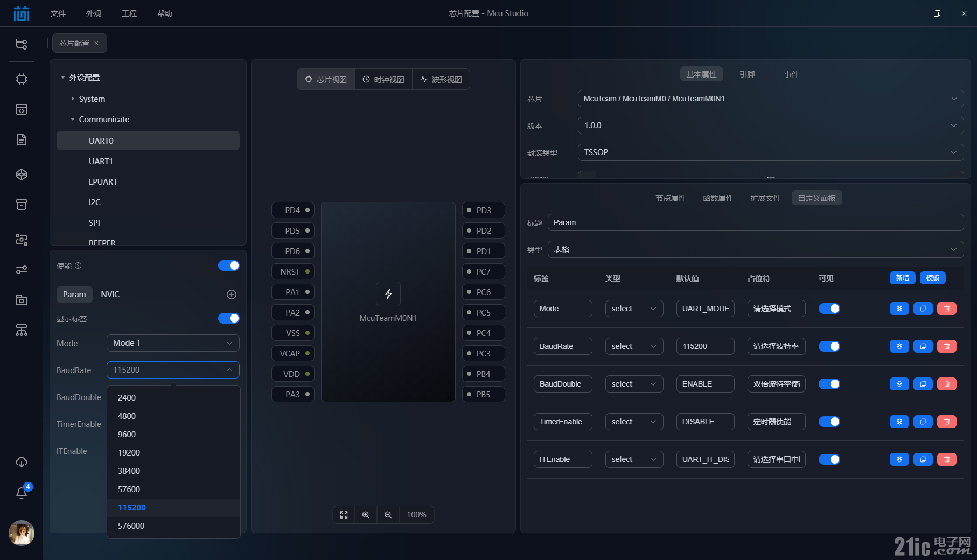Switch to the 引脚 tab
The image size is (977, 560).
tap(747, 74)
